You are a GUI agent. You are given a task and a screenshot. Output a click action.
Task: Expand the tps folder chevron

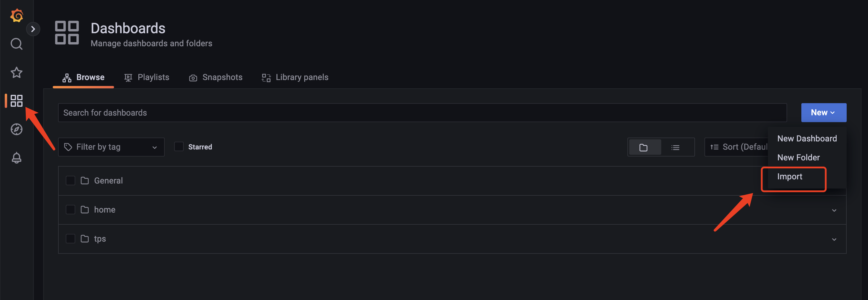pyautogui.click(x=834, y=239)
